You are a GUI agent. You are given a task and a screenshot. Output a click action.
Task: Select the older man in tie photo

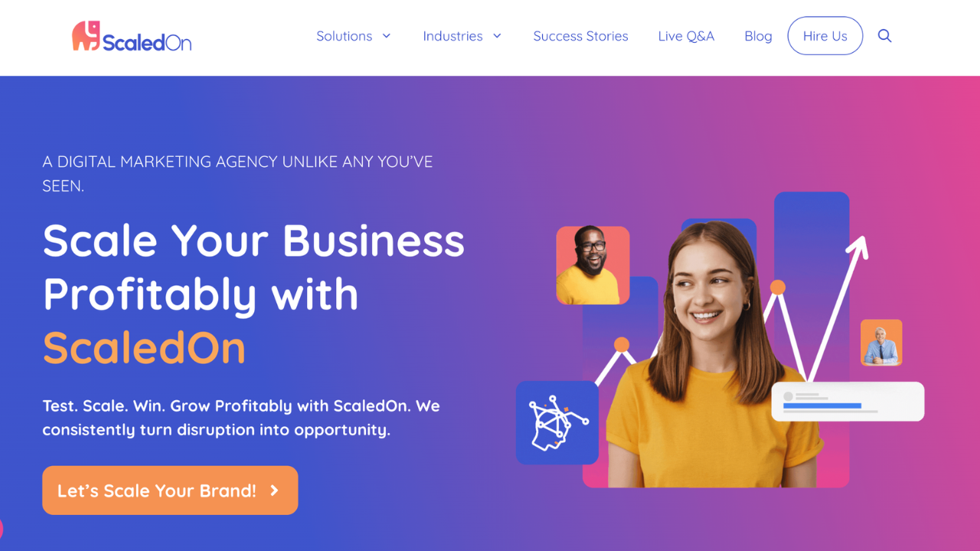881,343
